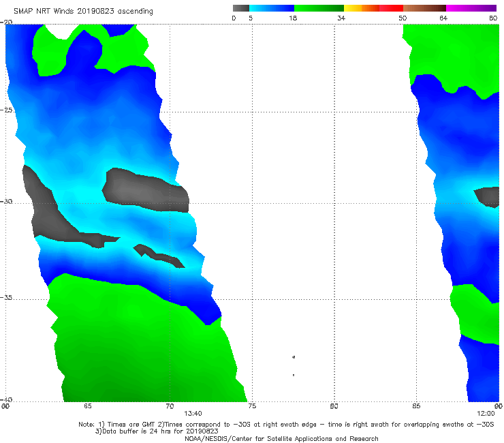
Task: Click the NOAA/NESDIS credit line
Action: (281, 438)
